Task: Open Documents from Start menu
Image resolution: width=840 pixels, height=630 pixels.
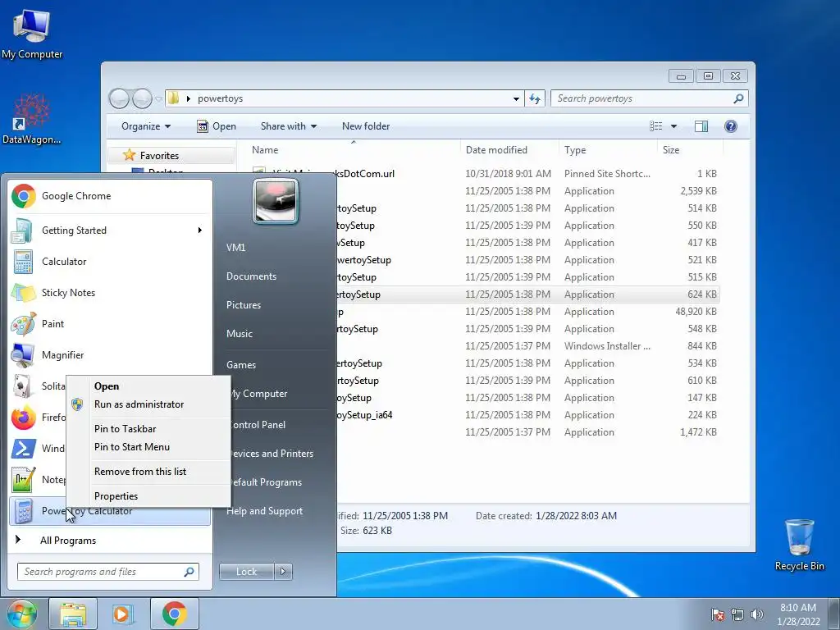Action: point(251,276)
